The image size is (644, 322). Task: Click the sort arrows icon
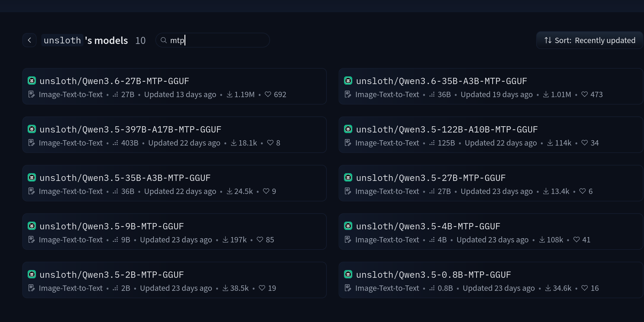[548, 40]
